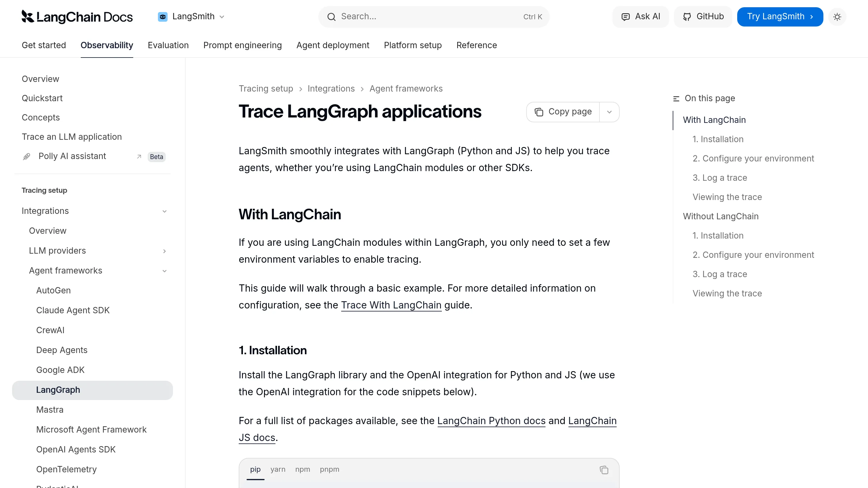Open the Copy page options dropdown arrow
Viewport: 868px width, 488px height.
coord(609,111)
